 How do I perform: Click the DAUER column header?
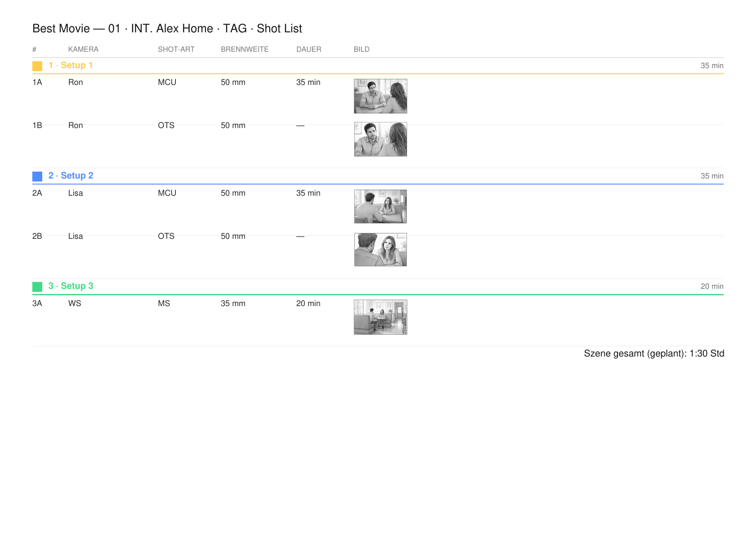(x=309, y=49)
